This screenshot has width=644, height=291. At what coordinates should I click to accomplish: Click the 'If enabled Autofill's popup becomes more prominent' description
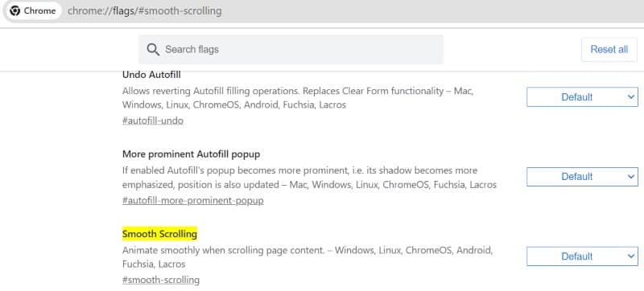click(309, 178)
